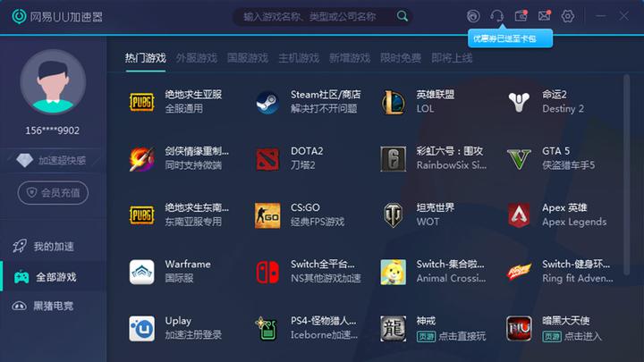Open PUBG 绝地求生东南亚服 icon
The image size is (644, 362).
tap(141, 215)
